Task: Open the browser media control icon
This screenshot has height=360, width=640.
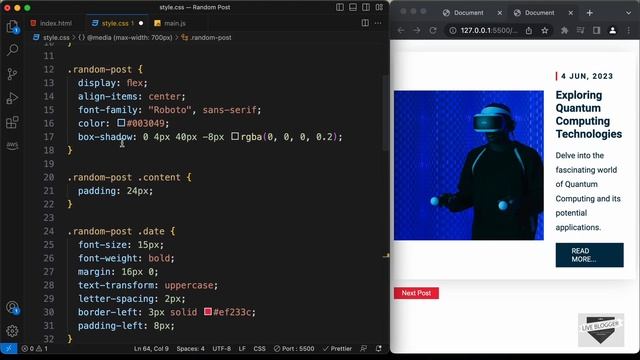Action: tap(580, 31)
